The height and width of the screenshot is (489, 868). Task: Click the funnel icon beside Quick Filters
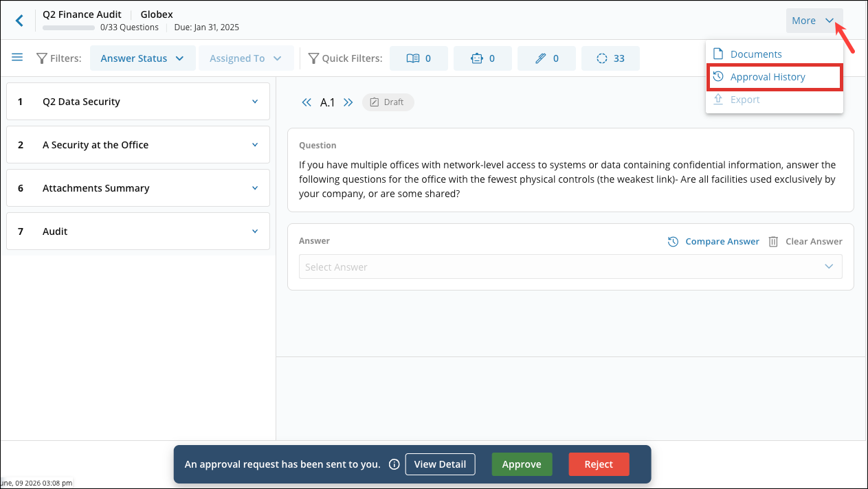point(314,58)
